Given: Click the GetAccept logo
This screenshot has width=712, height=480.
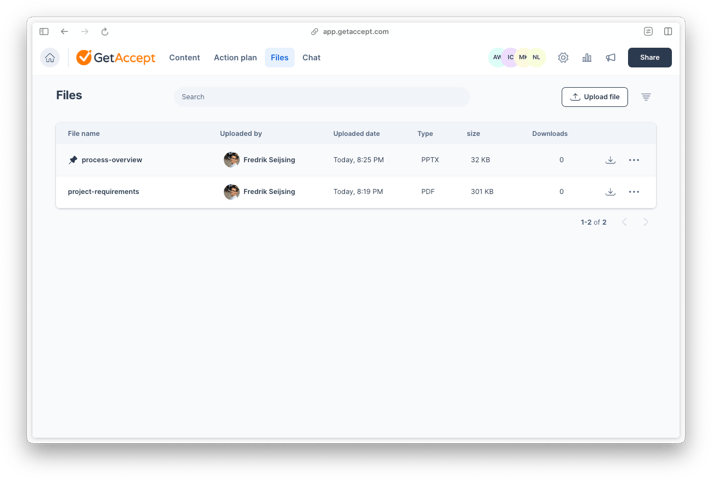Looking at the screenshot, I should 116,58.
